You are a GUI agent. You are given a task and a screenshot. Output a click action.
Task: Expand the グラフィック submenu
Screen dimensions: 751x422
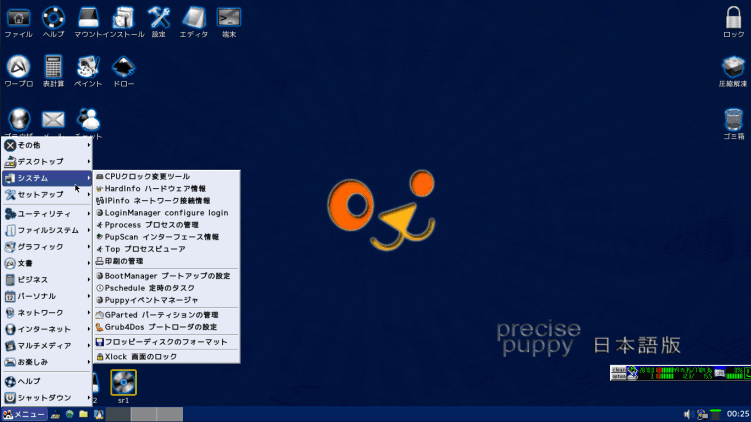pyautogui.click(x=47, y=247)
